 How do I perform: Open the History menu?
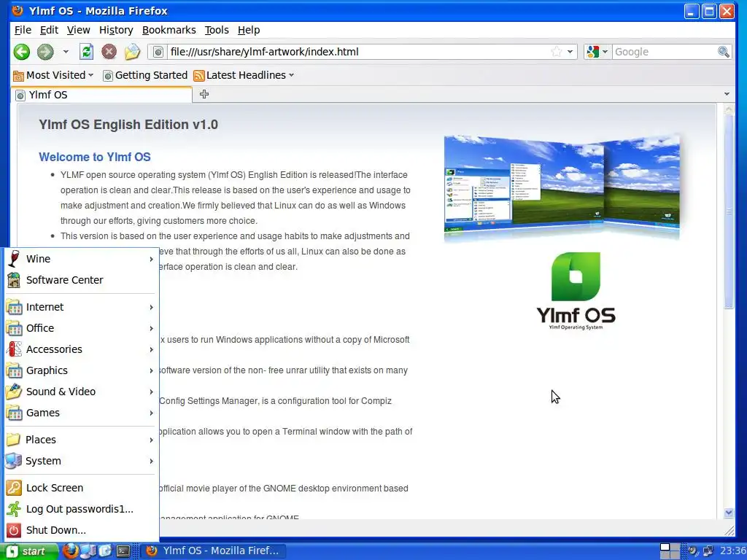[x=116, y=30]
